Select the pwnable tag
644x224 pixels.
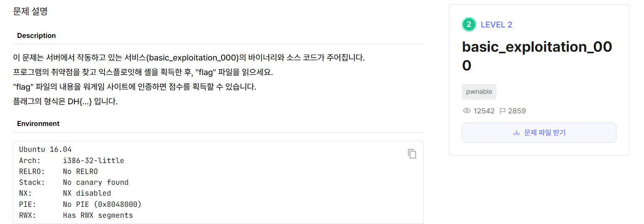coord(479,92)
